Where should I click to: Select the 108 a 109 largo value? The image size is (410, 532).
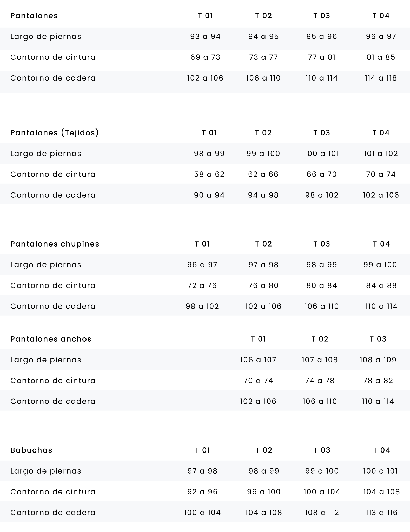[378, 360]
